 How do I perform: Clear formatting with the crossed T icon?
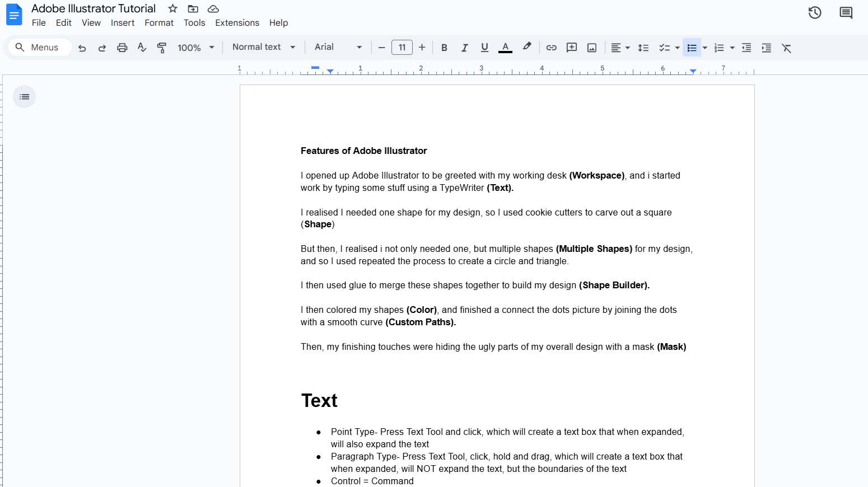pos(787,48)
